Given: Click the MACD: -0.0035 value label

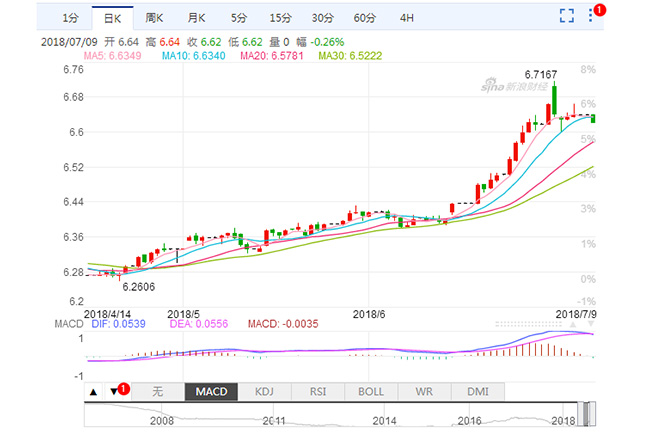Looking at the screenshot, I should [283, 324].
